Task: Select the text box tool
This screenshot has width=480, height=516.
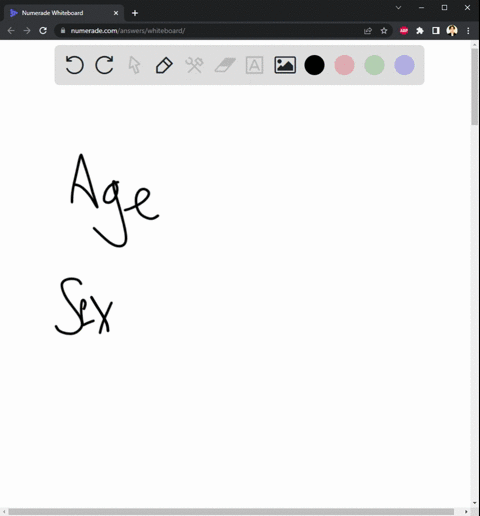Action: point(254,65)
